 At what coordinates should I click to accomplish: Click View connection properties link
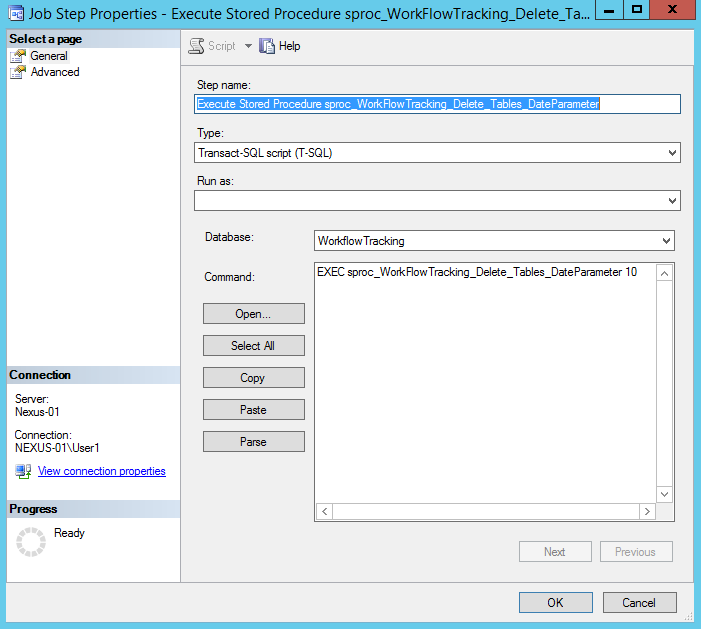pyautogui.click(x=101, y=471)
